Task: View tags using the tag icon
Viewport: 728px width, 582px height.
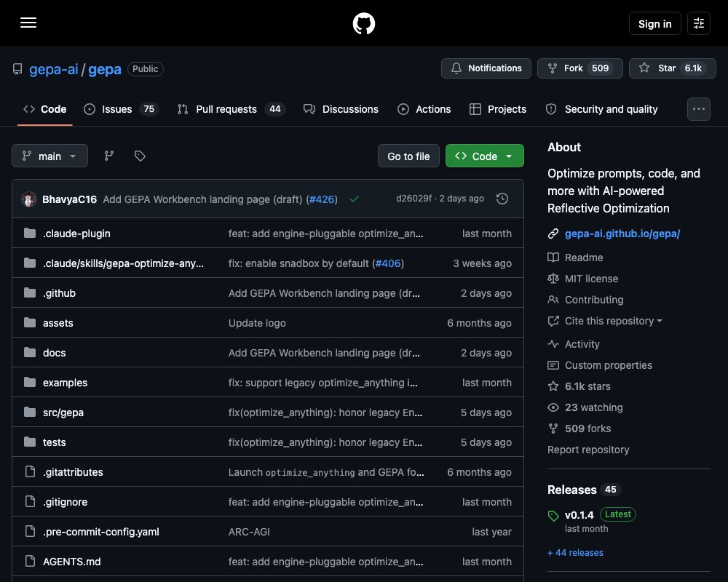Action: [140, 156]
